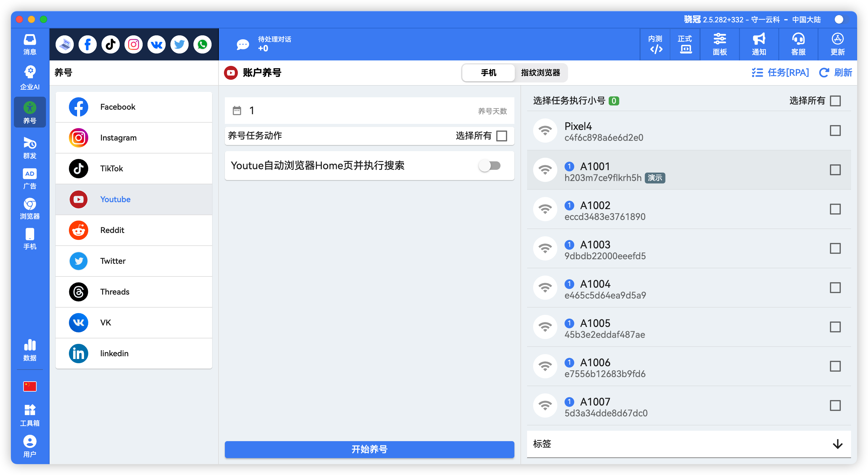The width and height of the screenshot is (868, 475).
Task: Select the WhatsApp platform icon in top bar
Action: pyautogui.click(x=202, y=44)
